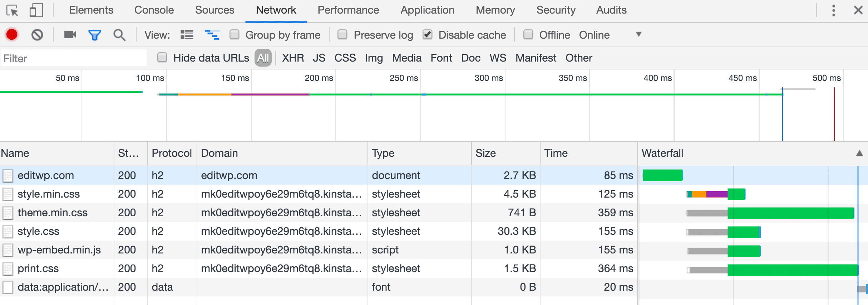Check the Hide data URLs checkbox
The width and height of the screenshot is (868, 305).
coord(162,58)
